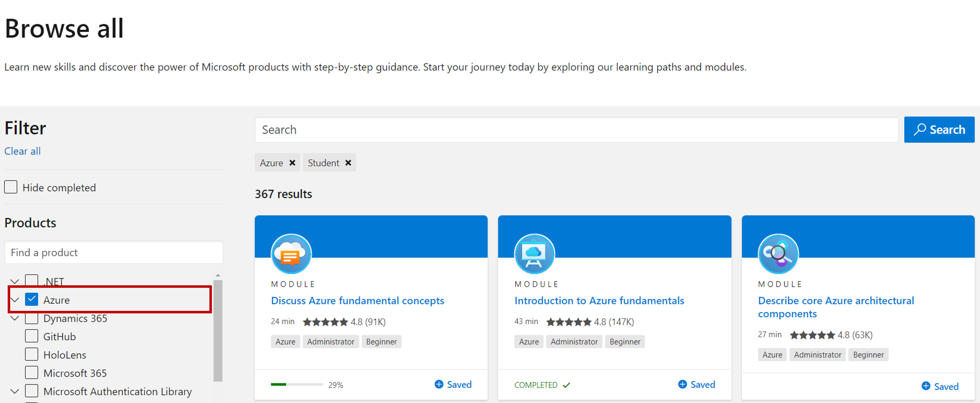Click the scroll up arrow in products list

218,275
